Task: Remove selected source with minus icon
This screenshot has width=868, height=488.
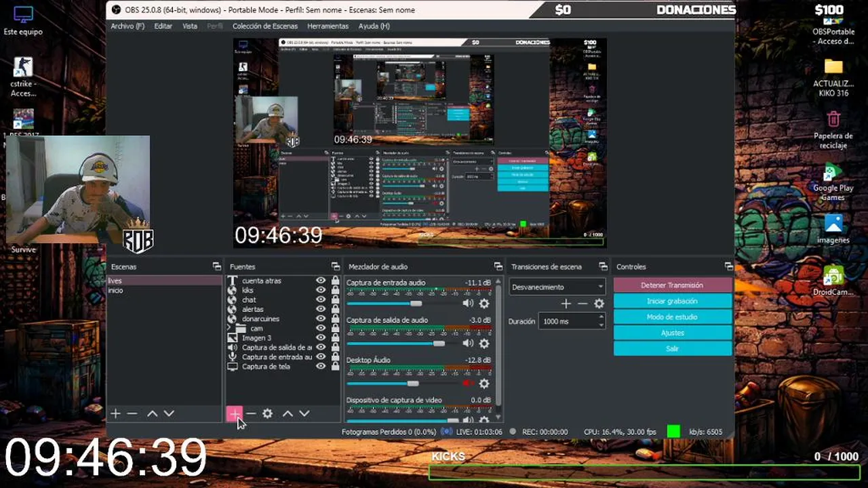Action: (x=251, y=413)
